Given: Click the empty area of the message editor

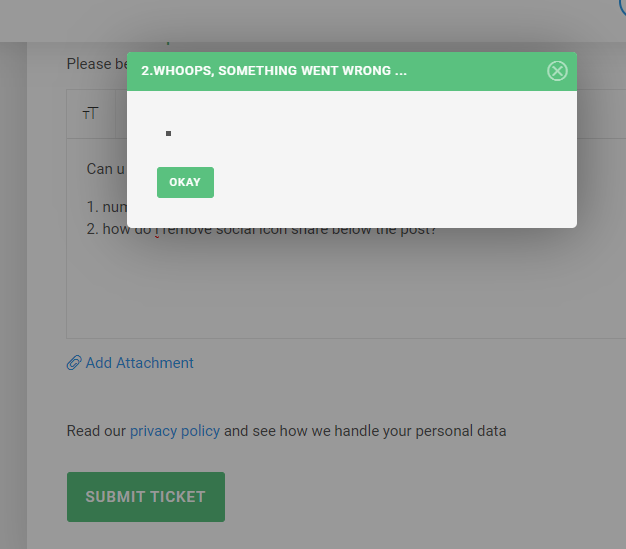Looking at the screenshot, I should point(343,287).
